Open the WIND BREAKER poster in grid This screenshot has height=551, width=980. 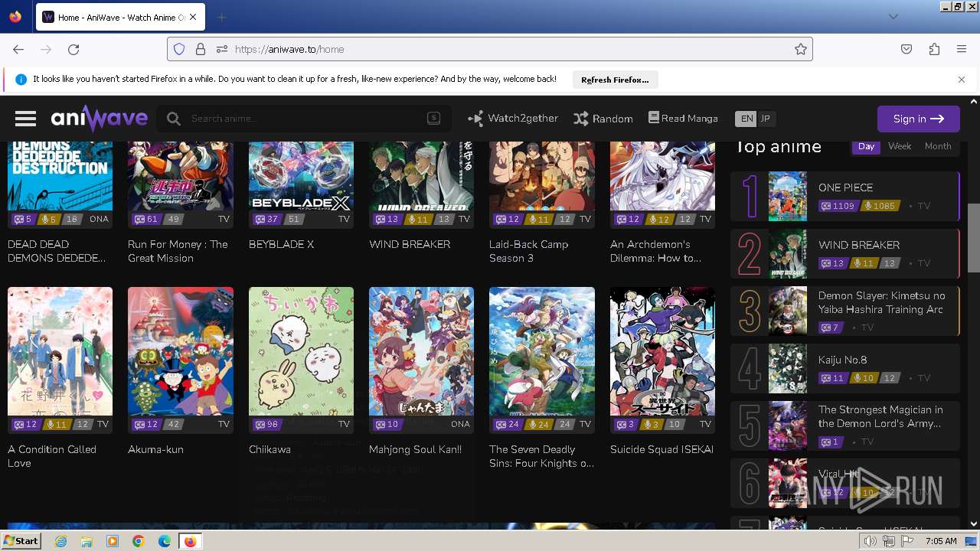pos(421,176)
